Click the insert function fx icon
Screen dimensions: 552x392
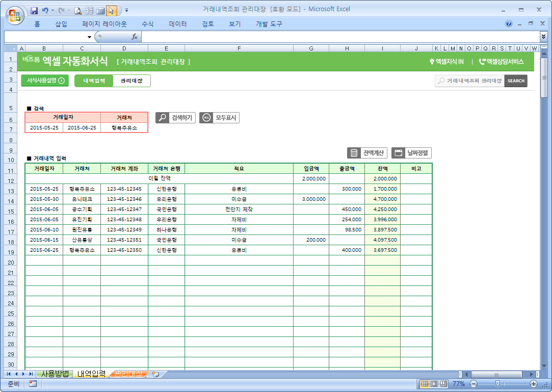(135, 37)
